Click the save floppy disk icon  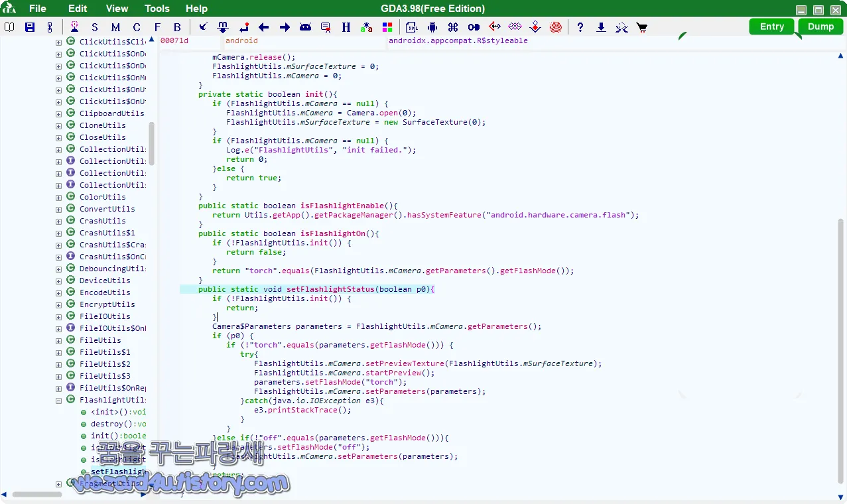[x=30, y=27]
